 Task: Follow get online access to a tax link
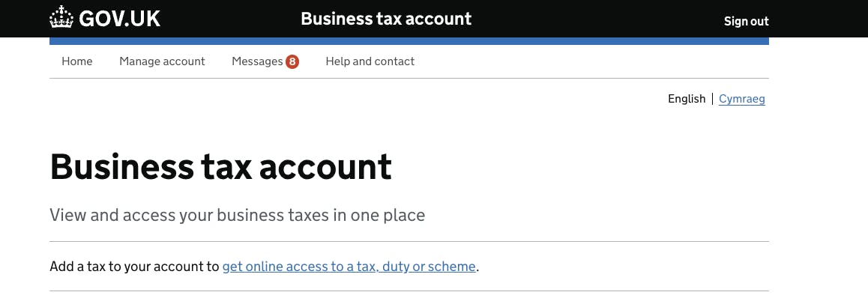pyautogui.click(x=349, y=267)
